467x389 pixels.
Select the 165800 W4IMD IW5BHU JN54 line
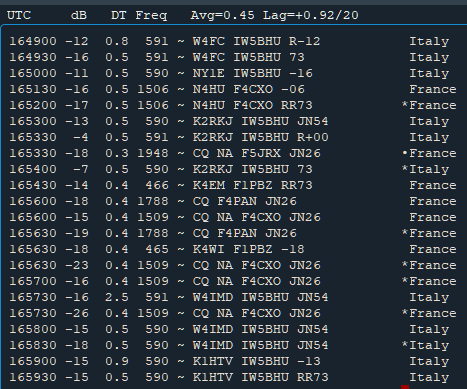click(x=229, y=329)
